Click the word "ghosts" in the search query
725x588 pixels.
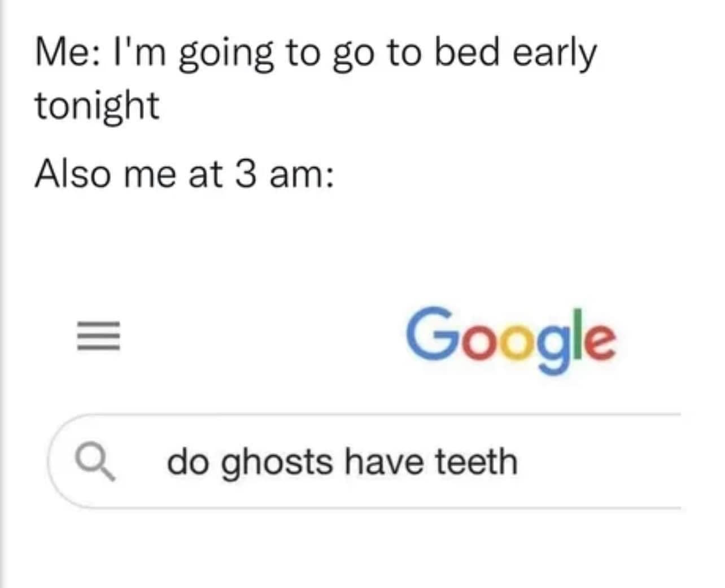coord(276,463)
